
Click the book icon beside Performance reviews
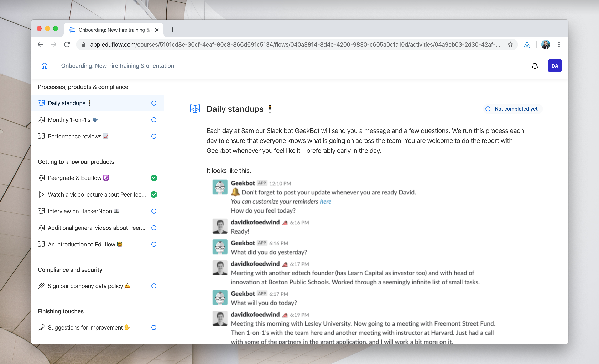(41, 136)
